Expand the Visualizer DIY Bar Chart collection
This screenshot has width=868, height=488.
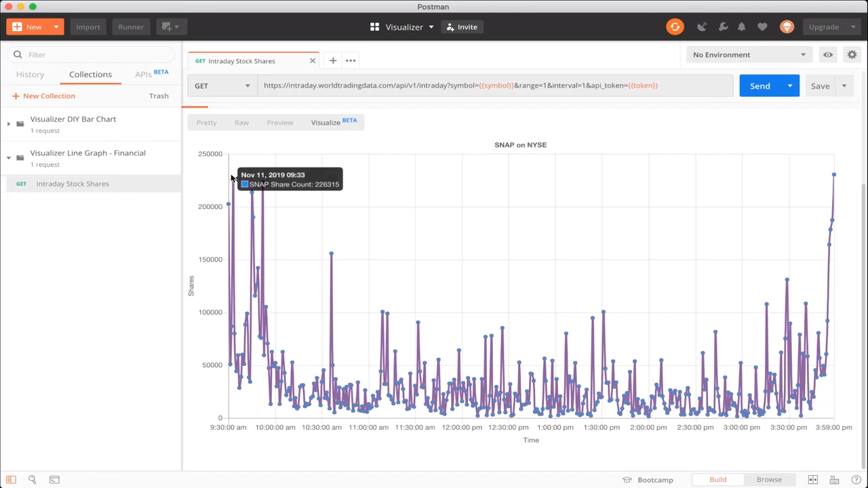8,124
